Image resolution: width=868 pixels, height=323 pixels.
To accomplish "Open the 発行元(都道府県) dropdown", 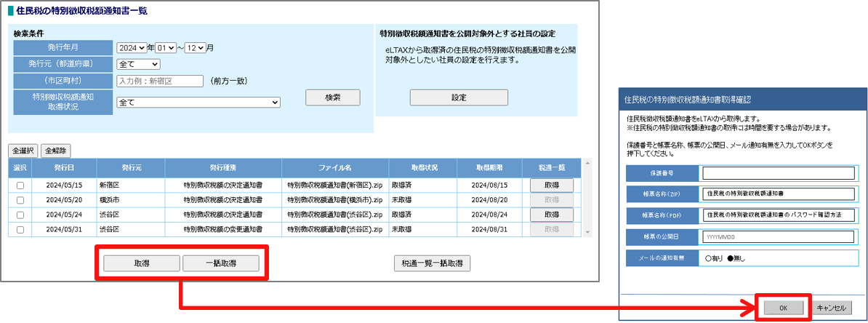I will (x=138, y=65).
